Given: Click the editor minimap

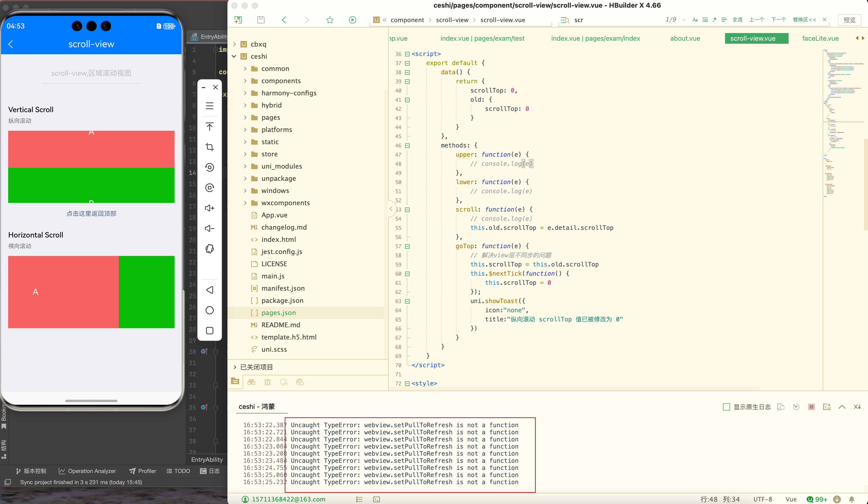Looking at the screenshot, I should click(x=843, y=124).
